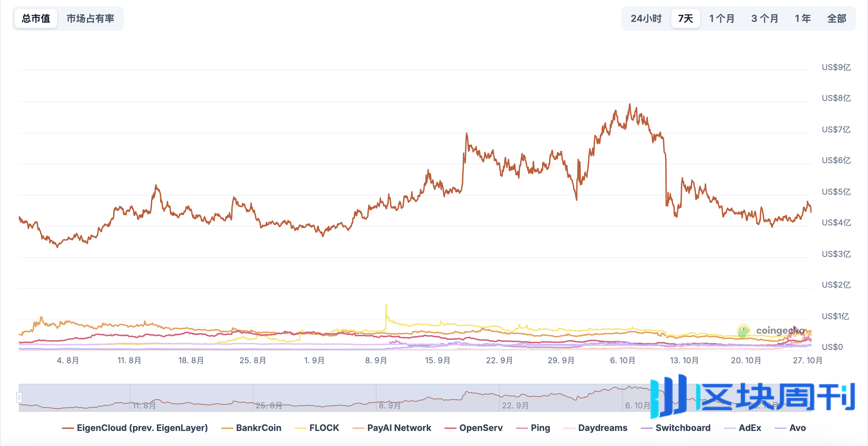Select the 24小时 time range

tap(646, 18)
